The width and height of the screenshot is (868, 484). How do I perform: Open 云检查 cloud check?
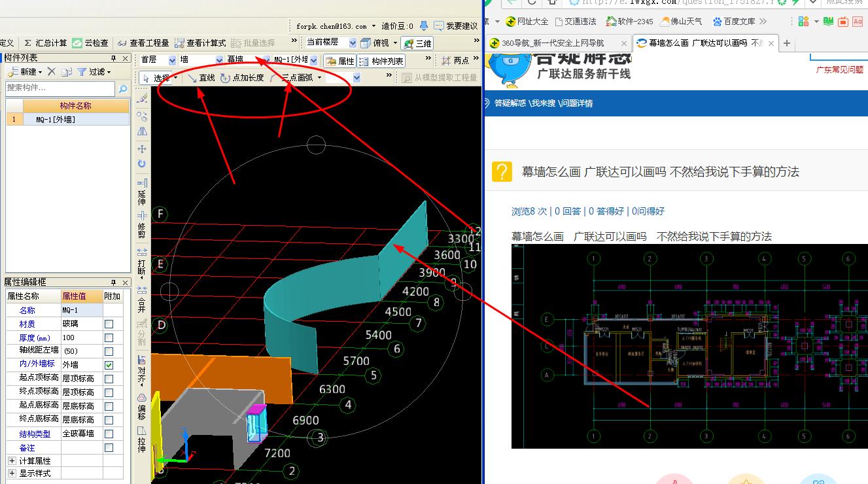pos(90,43)
